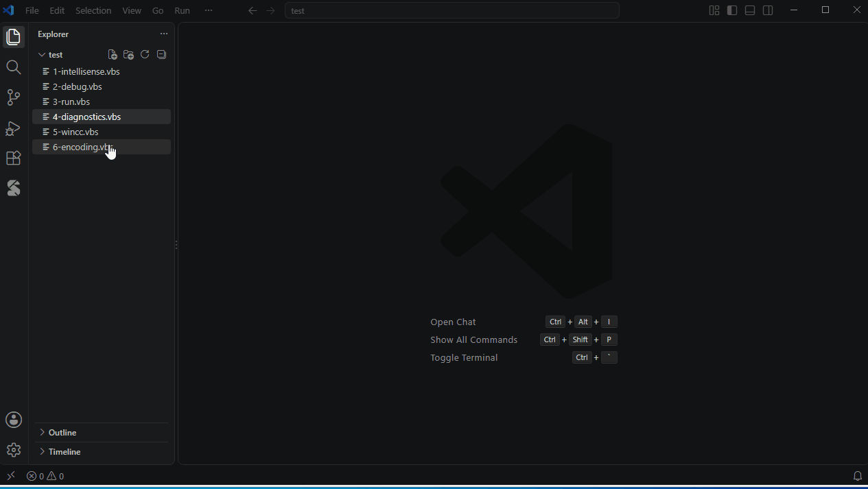Open the remote window indicator in status bar
Image resolution: width=868 pixels, height=489 pixels.
[x=10, y=476]
